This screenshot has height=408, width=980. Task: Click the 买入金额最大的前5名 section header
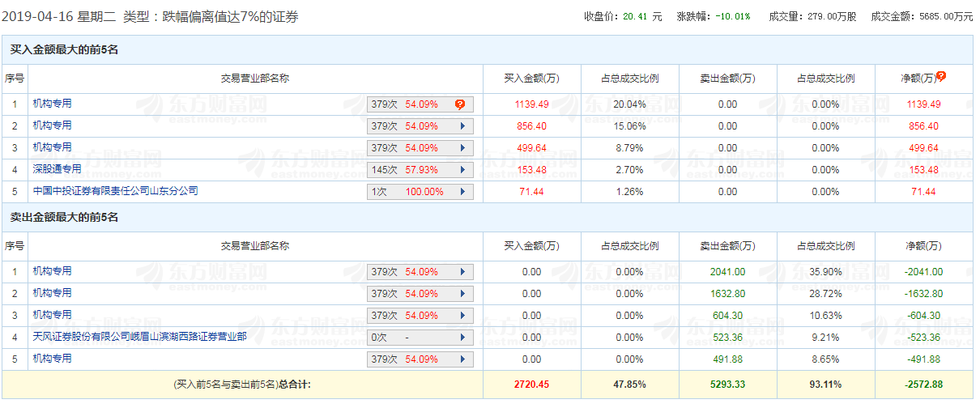(x=65, y=50)
